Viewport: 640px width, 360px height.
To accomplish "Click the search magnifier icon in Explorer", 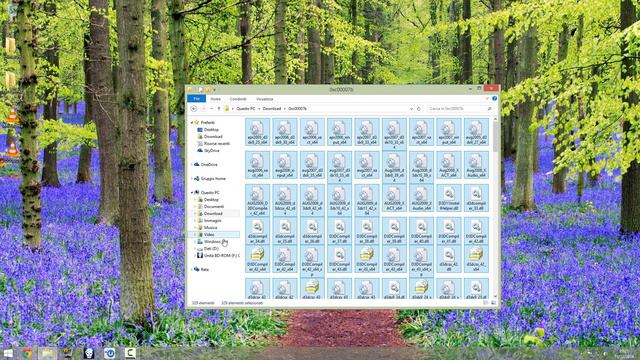I will (x=489, y=109).
